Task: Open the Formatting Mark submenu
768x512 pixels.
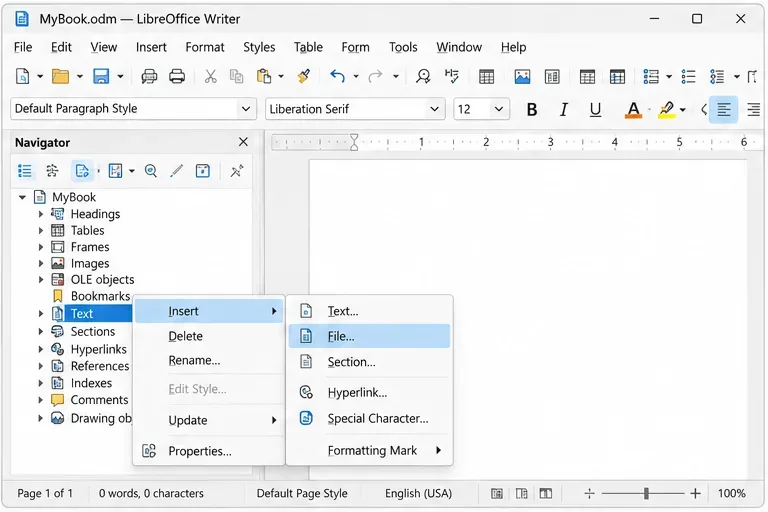Action: tap(369, 450)
